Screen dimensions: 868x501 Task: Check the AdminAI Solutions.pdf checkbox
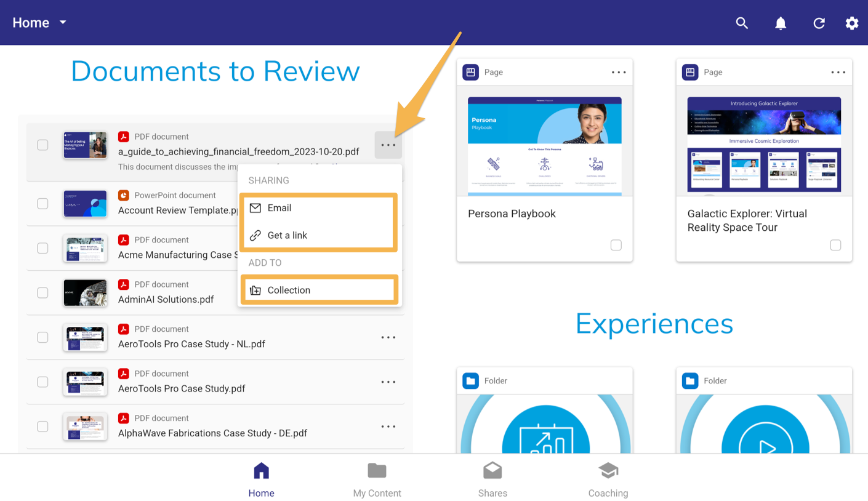tap(42, 293)
